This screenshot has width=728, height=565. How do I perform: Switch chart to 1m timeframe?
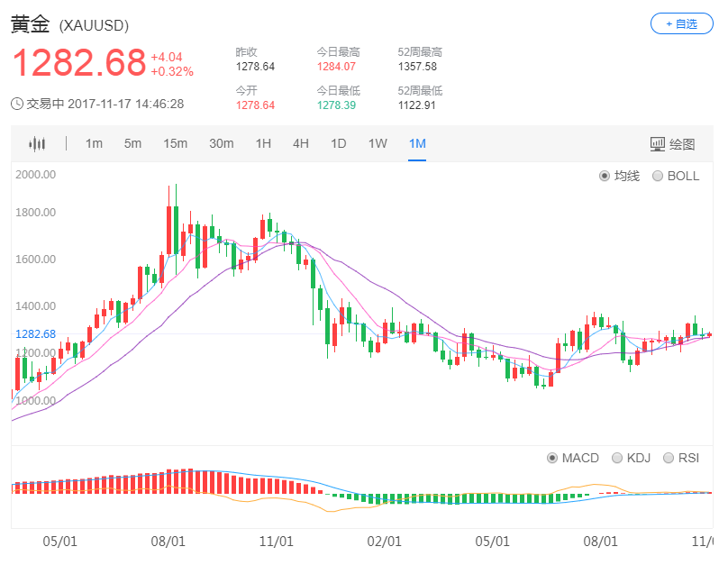[x=94, y=143]
